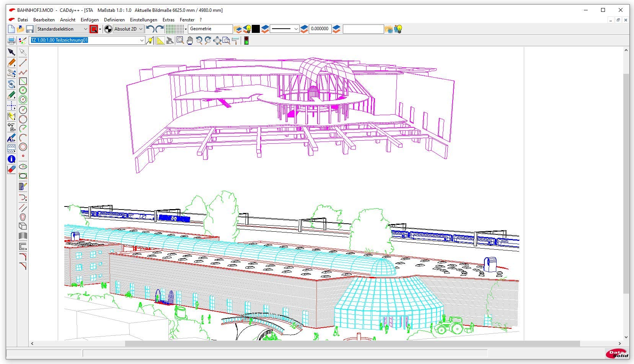
Task: Click the Redo arrow
Action: click(160, 29)
